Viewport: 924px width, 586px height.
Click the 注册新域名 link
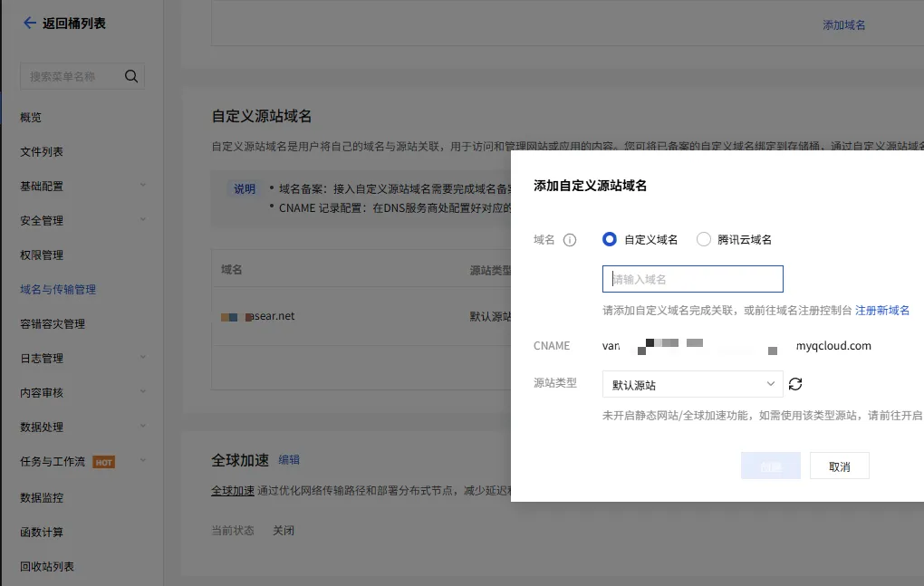(882, 310)
